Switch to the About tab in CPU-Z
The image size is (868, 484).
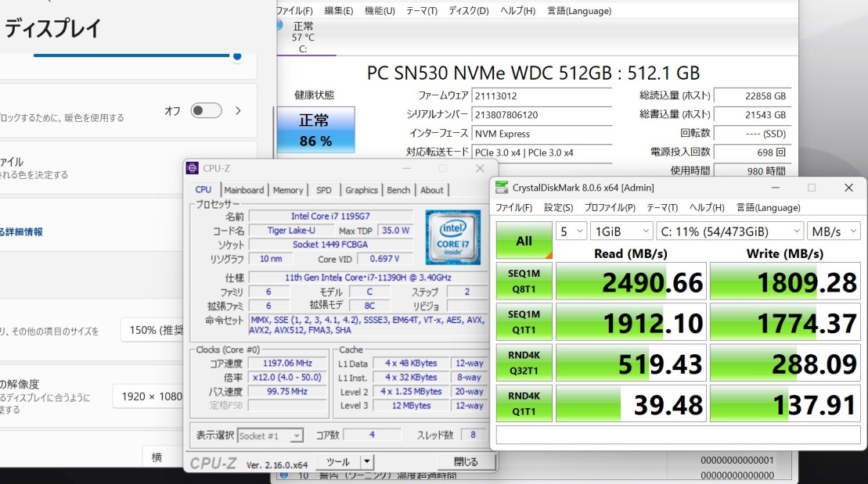(432, 190)
